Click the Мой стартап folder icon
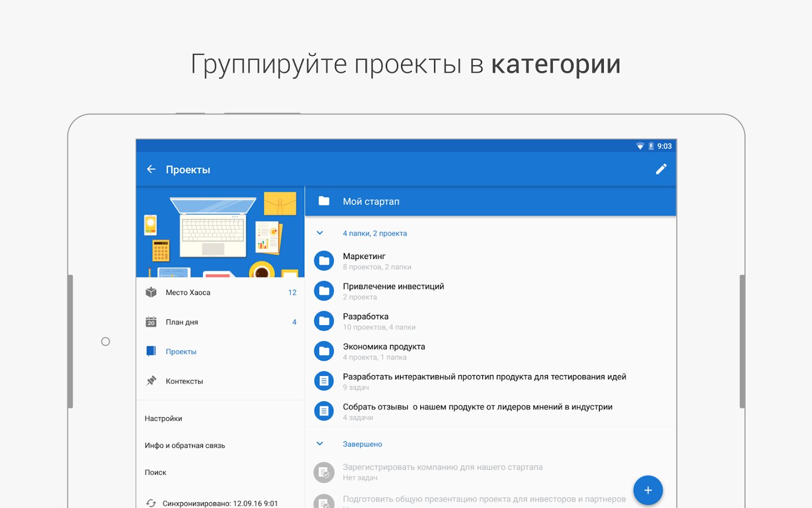The height and width of the screenshot is (508, 812). coord(324,202)
